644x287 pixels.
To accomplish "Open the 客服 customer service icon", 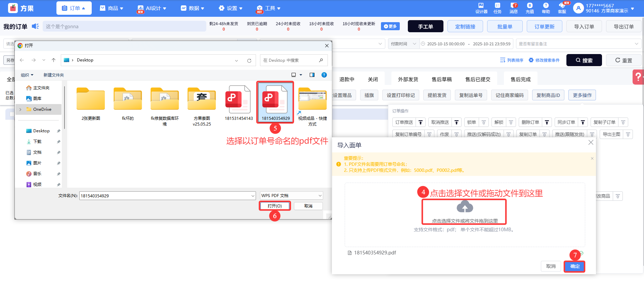I will point(562,6).
